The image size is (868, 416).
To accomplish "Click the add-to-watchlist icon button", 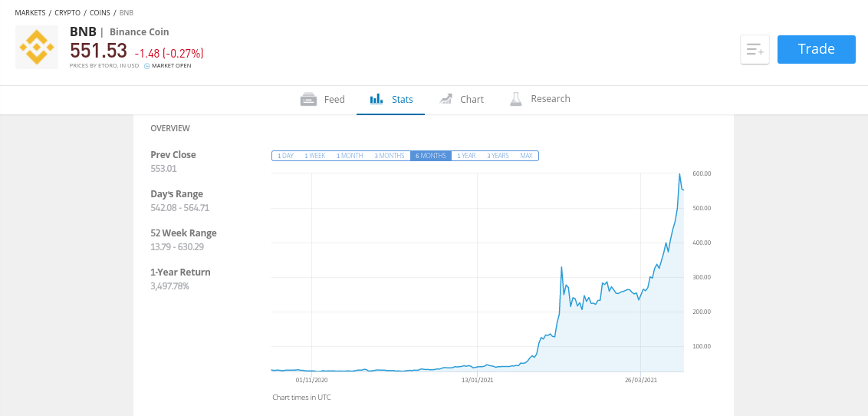I will (x=755, y=49).
